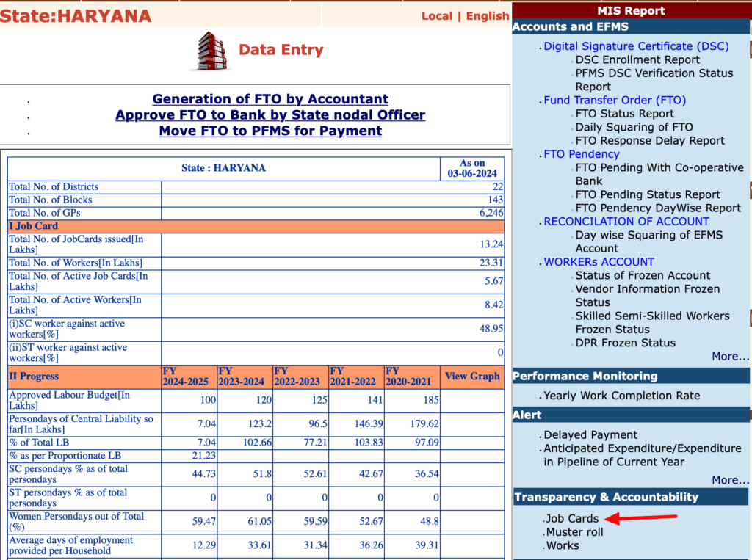Expand More under Accounts and EFMS
Image resolution: width=752 pixels, height=560 pixels.
[x=730, y=356]
